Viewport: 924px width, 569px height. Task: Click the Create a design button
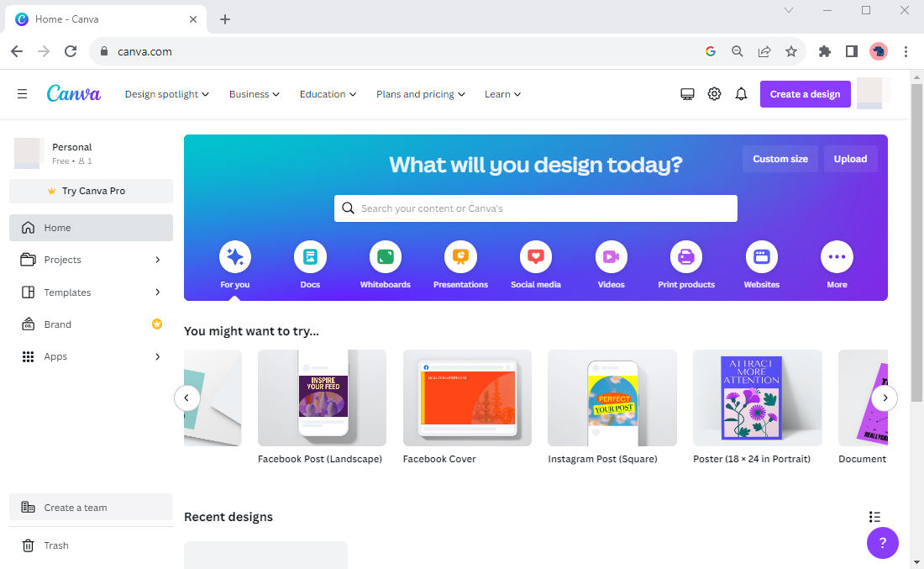pos(805,93)
